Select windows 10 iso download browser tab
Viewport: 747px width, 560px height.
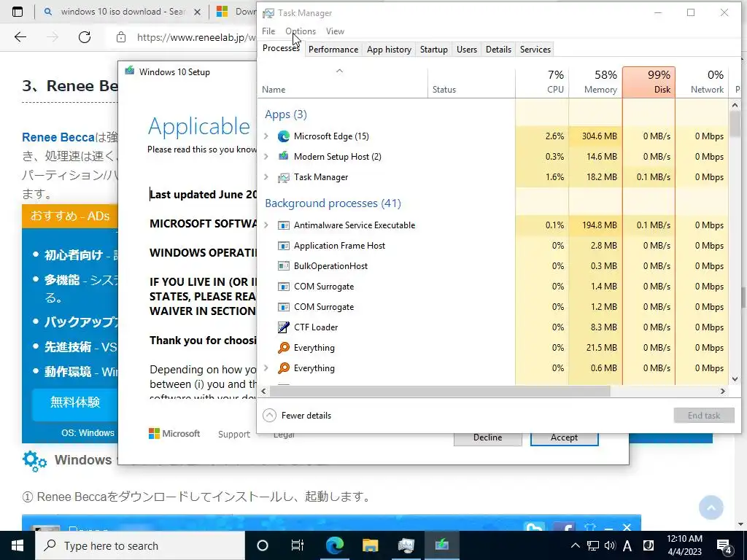pyautogui.click(x=122, y=12)
